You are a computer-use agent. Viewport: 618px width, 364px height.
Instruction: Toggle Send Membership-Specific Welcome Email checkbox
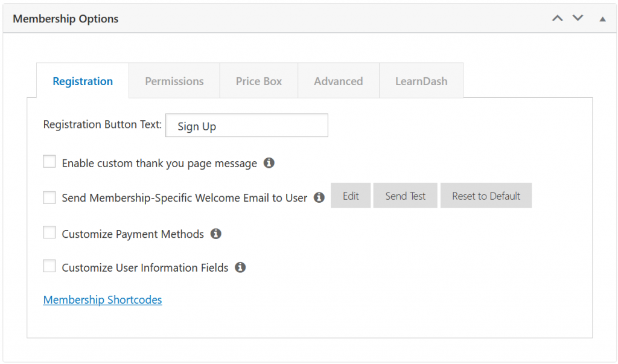tap(49, 197)
